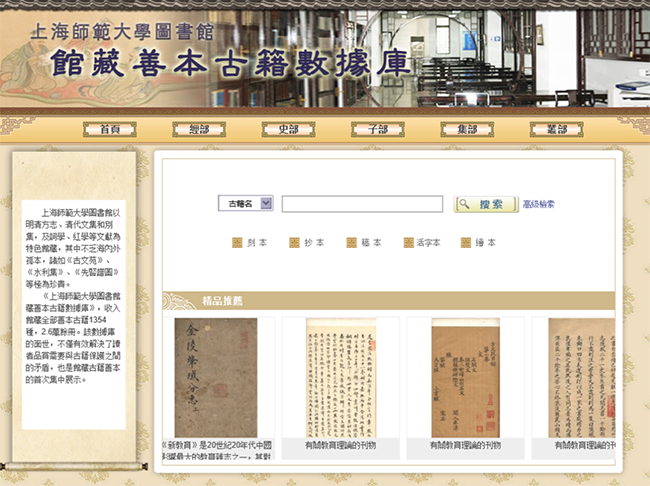Image resolution: width=650 pixels, height=486 pixels.
Task: Open the pale yellow handwritten manuscript page thumbnail
Action: 341,377
